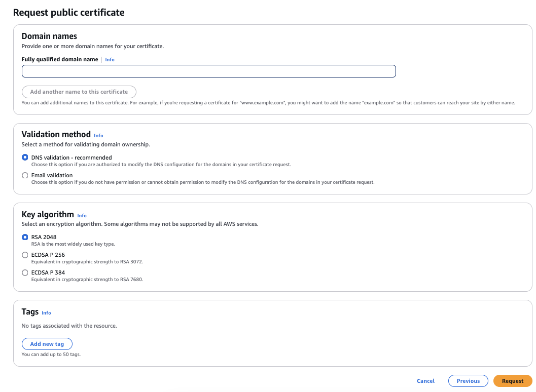Open Info link next to Tags heading

coord(47,313)
